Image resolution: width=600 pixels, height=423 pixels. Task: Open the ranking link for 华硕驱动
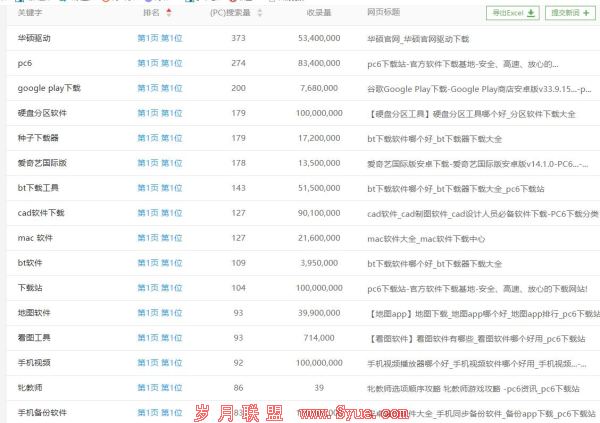[160, 38]
